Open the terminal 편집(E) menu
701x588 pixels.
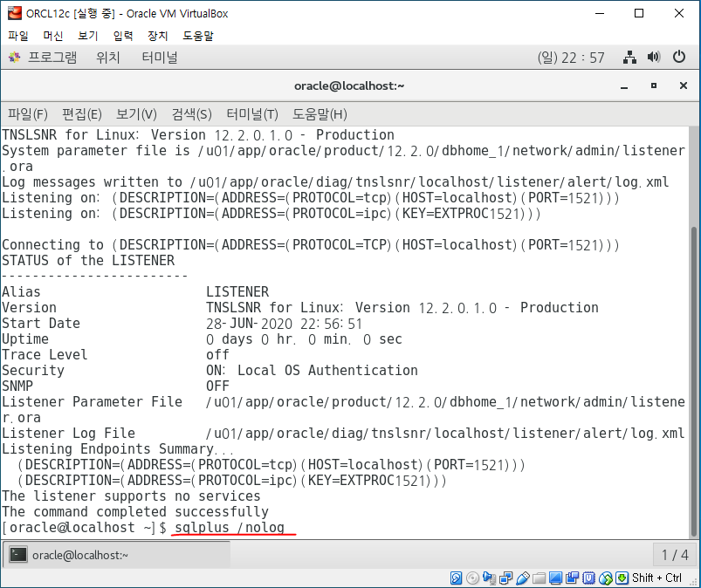[x=82, y=114]
